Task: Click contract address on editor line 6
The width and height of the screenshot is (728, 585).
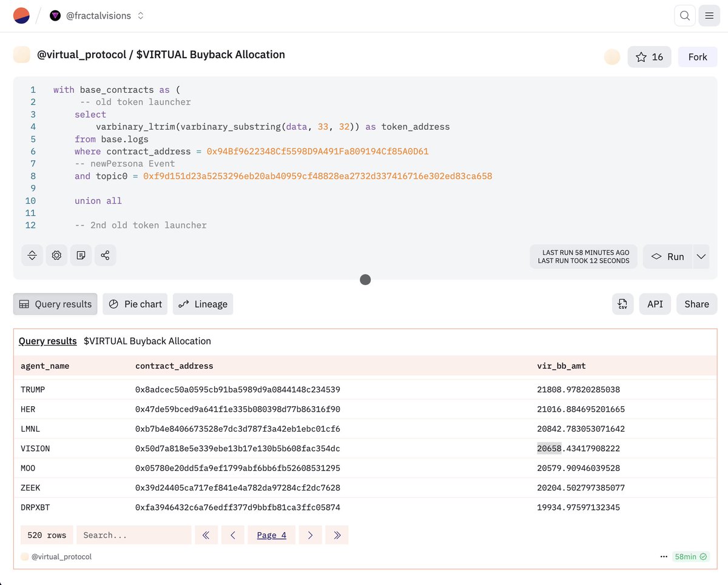Action: pos(317,151)
